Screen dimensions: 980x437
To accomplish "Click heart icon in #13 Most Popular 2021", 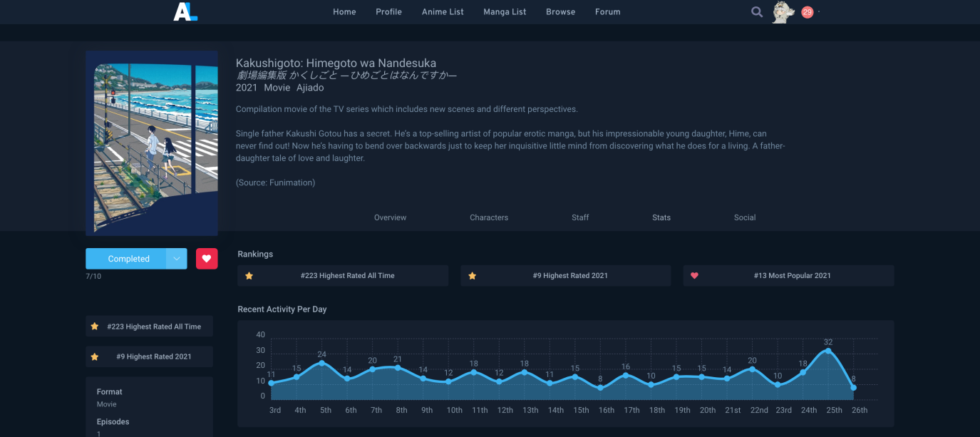I will tap(694, 276).
